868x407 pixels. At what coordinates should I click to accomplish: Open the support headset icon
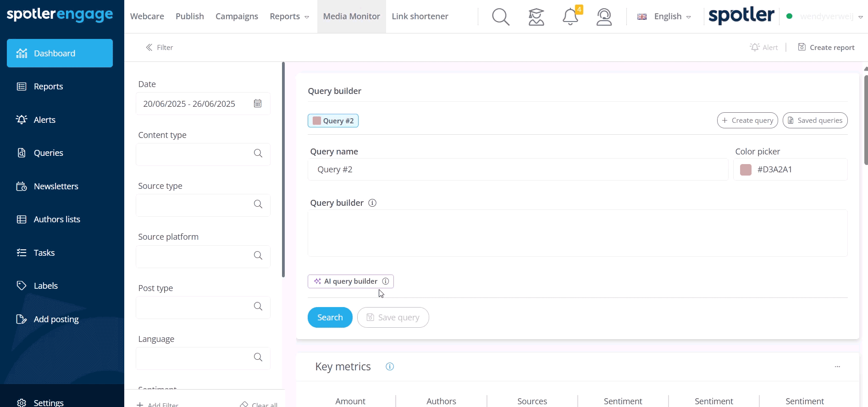pyautogui.click(x=604, y=17)
